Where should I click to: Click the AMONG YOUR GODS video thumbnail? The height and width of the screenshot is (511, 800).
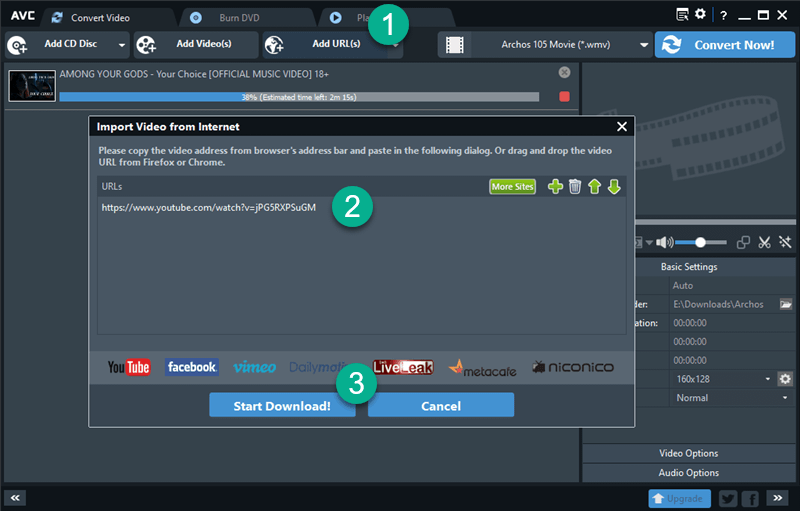click(32, 86)
